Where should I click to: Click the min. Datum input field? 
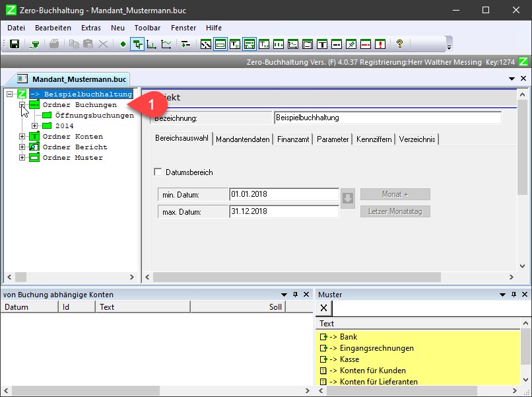coord(284,195)
